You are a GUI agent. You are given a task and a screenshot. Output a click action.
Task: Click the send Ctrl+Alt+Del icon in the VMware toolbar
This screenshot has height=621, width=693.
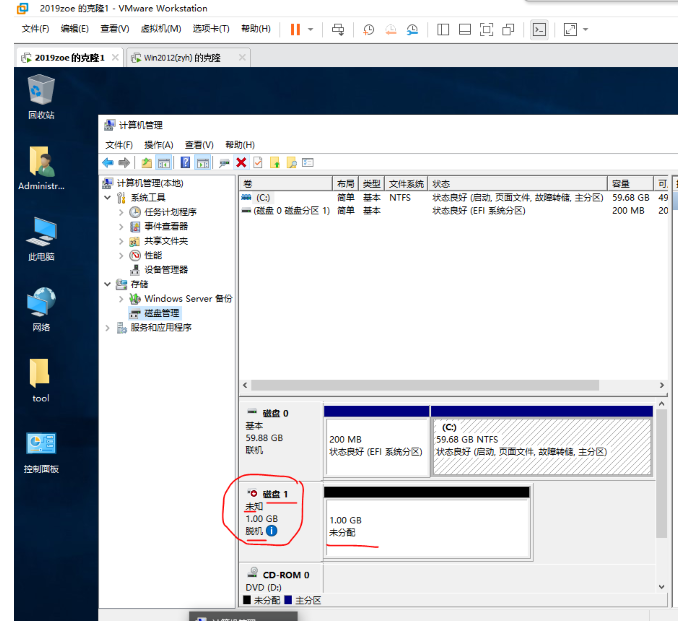338,30
